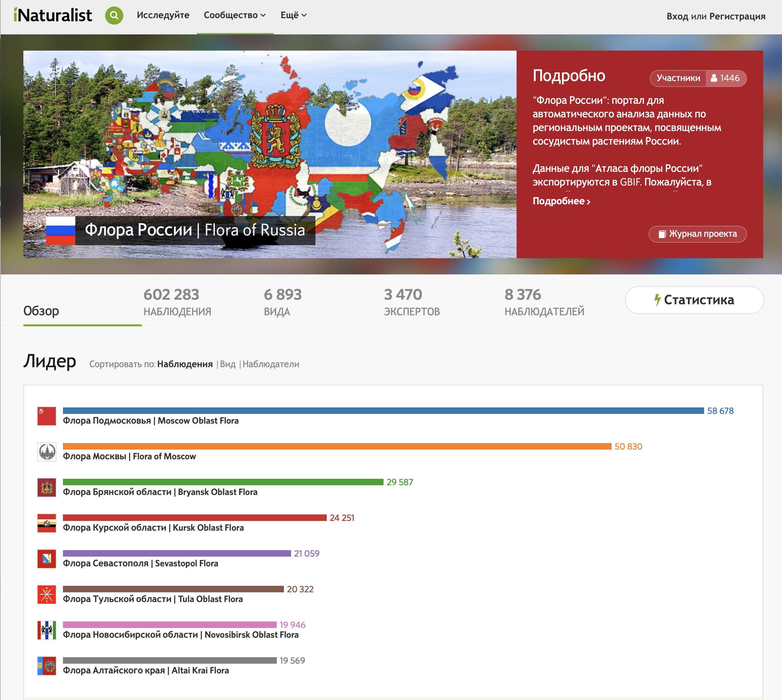
Task: Click the count 50 830
Action: click(x=629, y=447)
